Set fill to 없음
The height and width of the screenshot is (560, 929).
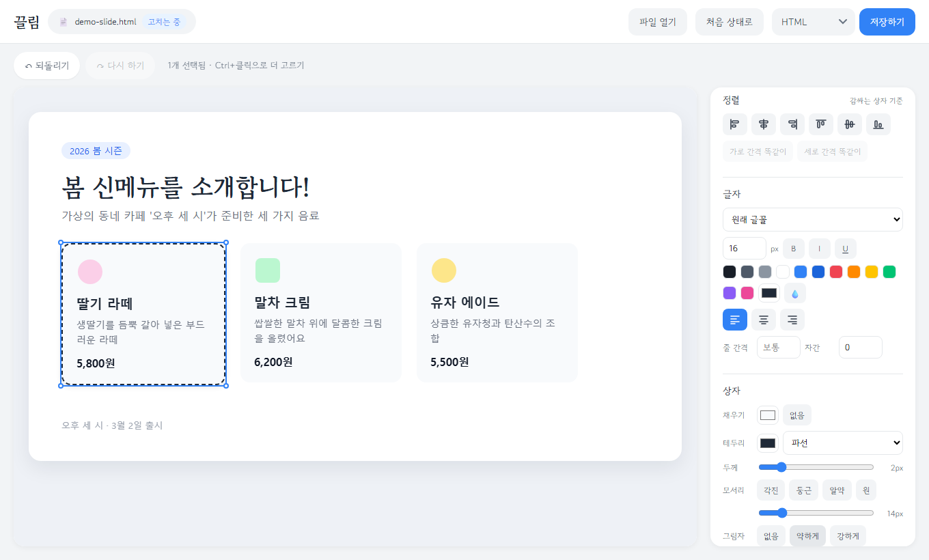[797, 415]
